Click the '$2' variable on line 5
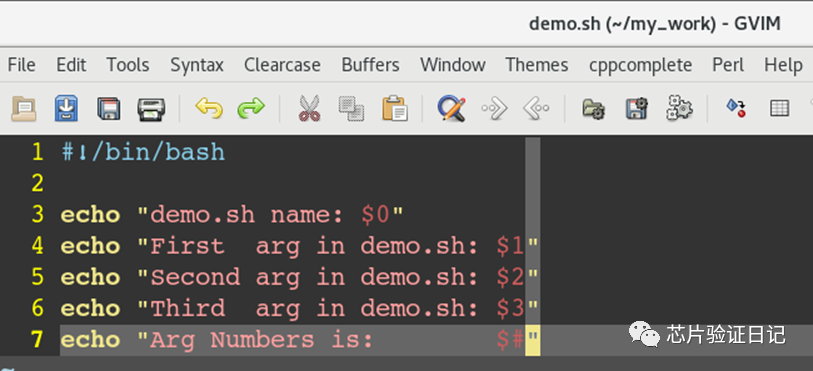The height and width of the screenshot is (371, 813). pyautogui.click(x=510, y=277)
